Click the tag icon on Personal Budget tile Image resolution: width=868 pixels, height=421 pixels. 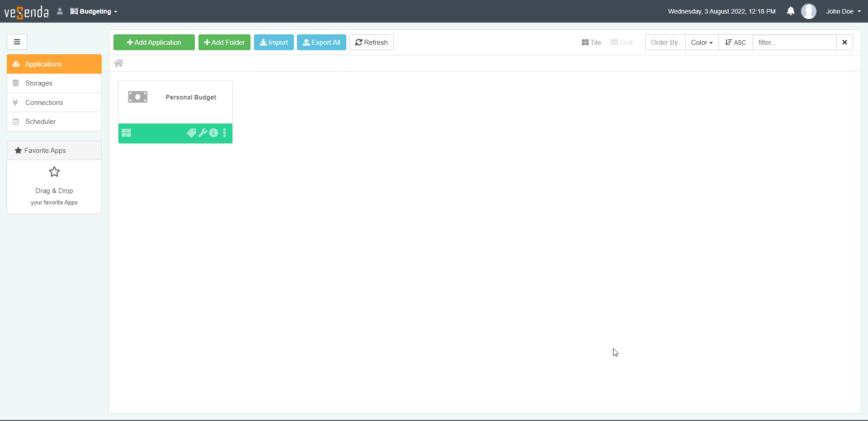click(191, 133)
